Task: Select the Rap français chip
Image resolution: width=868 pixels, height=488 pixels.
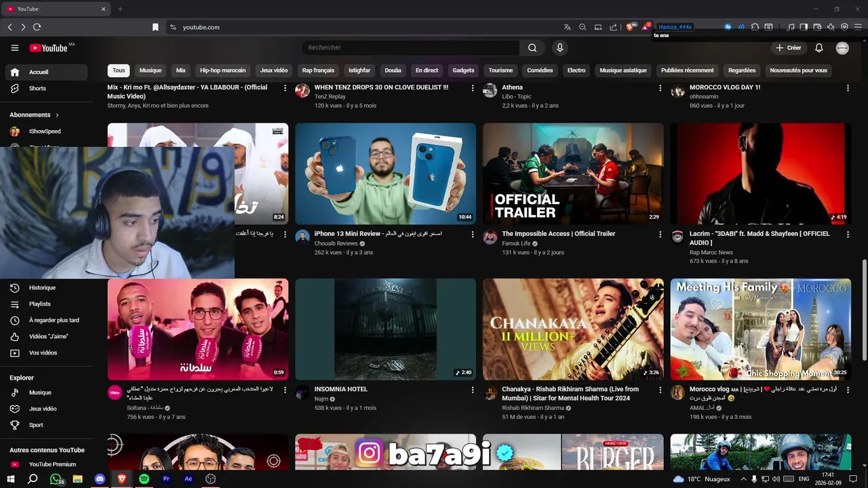Action: (x=318, y=70)
